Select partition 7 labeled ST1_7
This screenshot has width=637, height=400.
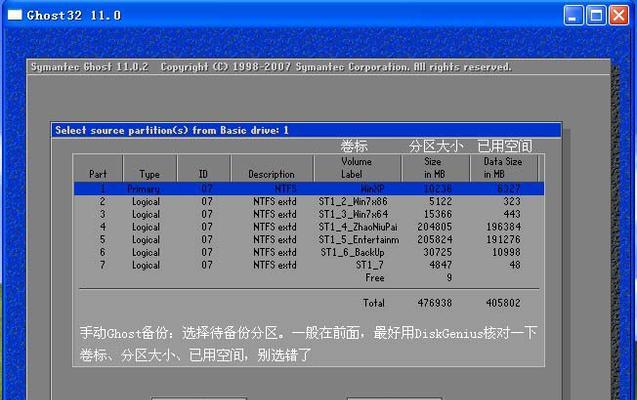pyautogui.click(x=309, y=265)
